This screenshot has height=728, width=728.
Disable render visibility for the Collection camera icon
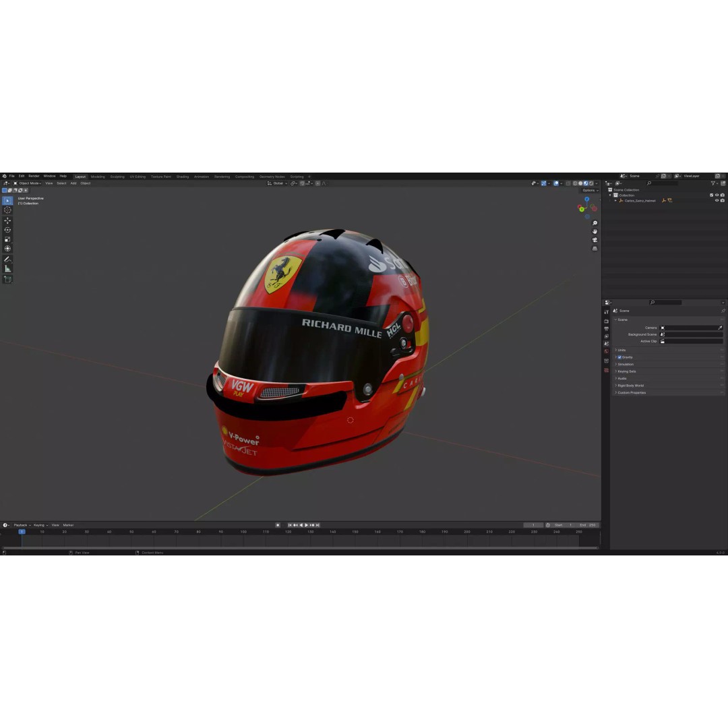point(721,194)
